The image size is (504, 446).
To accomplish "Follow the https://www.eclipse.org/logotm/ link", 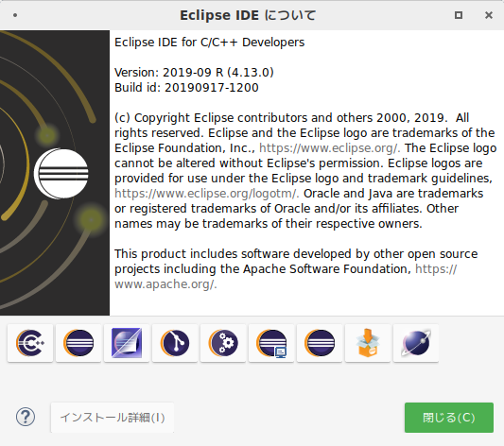I will [x=206, y=194].
